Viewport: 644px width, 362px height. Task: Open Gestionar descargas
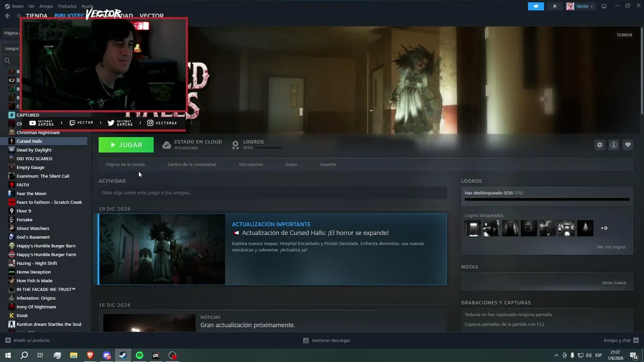click(x=327, y=340)
